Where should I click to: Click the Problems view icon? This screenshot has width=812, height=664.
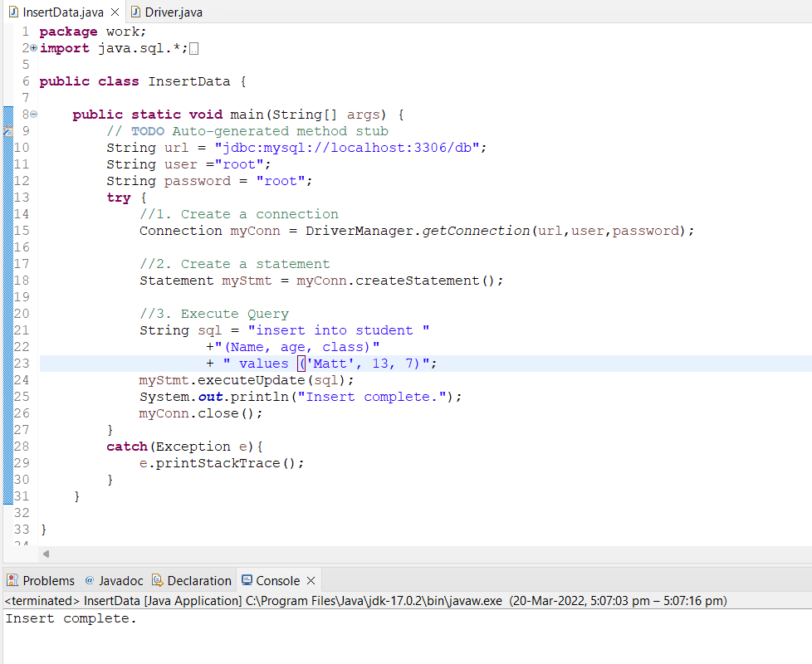click(12, 580)
